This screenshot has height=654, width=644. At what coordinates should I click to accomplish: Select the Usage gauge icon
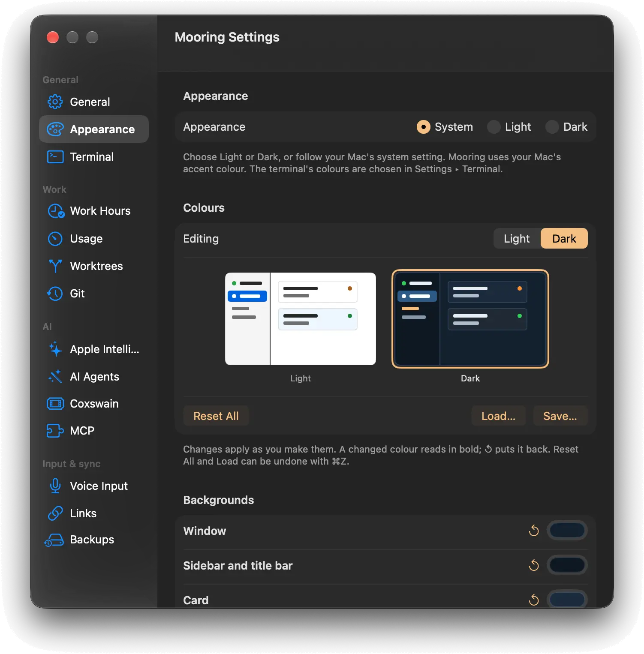(55, 239)
